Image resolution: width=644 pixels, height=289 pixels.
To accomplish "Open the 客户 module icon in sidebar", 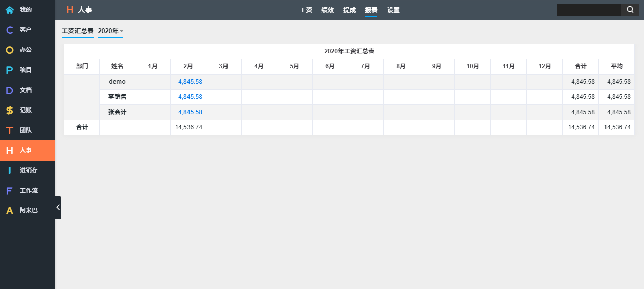I will coord(9,30).
